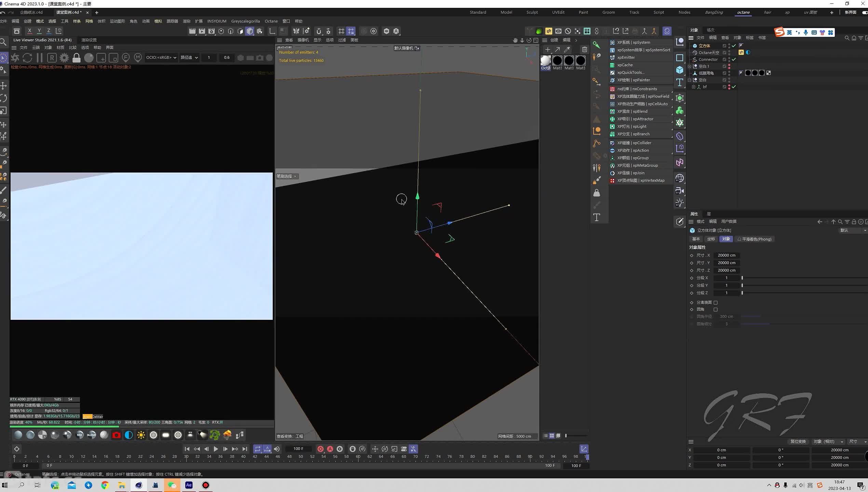This screenshot has width=868, height=492.
Task: Open the 路径追 kernel dropdown
Action: 189,57
